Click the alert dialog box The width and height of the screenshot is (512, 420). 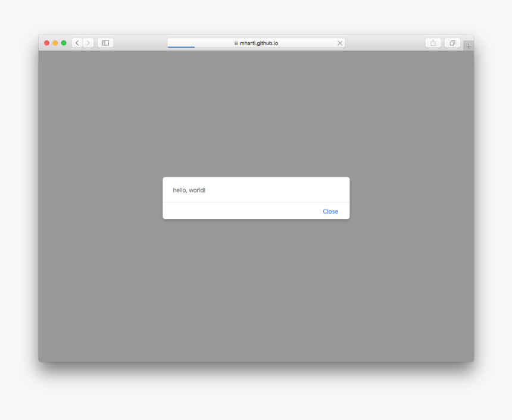coord(256,198)
